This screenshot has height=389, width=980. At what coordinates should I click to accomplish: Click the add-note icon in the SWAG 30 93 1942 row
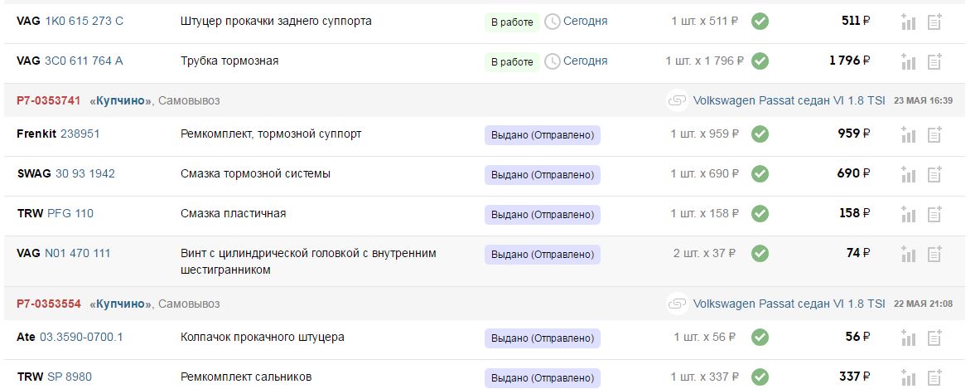(934, 174)
